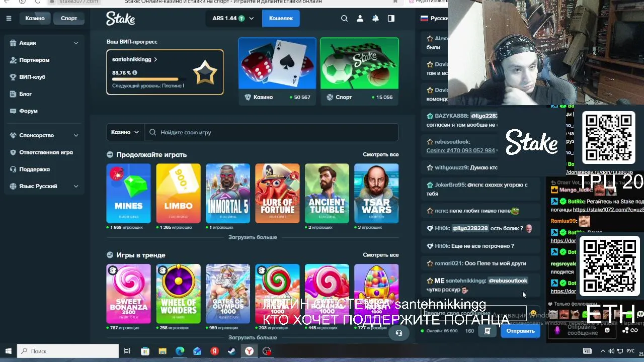Image resolution: width=644 pixels, height=362 pixels.
Task: Open Task View in the taskbar
Action: coord(127,351)
